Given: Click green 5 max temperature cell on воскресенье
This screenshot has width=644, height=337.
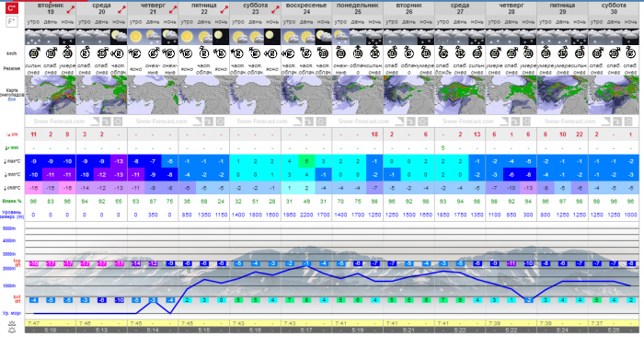Looking at the screenshot, I should (306, 161).
